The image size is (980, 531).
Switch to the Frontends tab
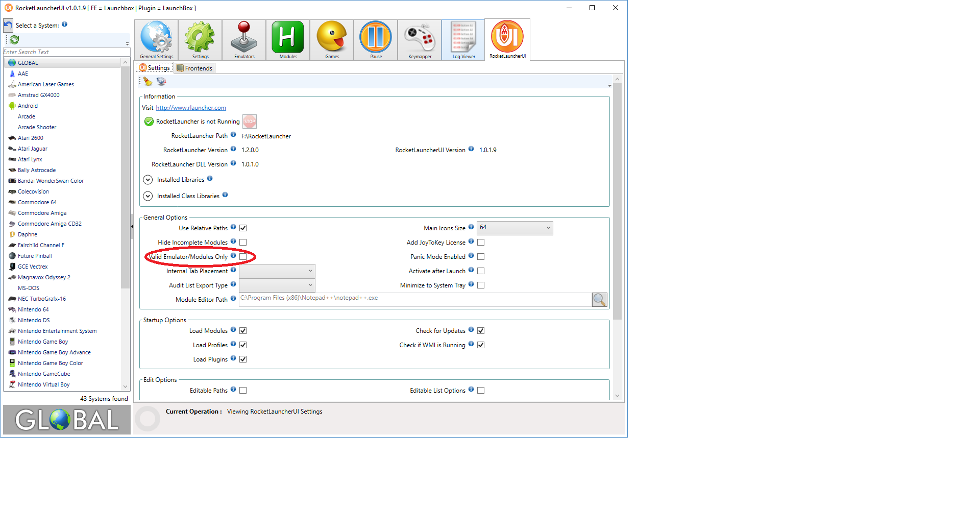point(194,68)
